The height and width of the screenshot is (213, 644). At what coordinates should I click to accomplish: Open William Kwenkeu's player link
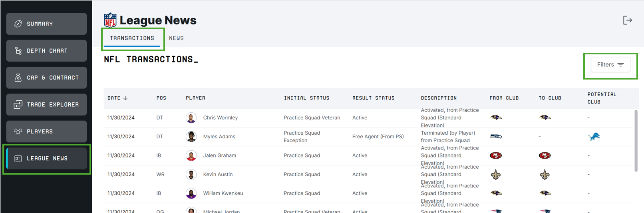(x=223, y=193)
